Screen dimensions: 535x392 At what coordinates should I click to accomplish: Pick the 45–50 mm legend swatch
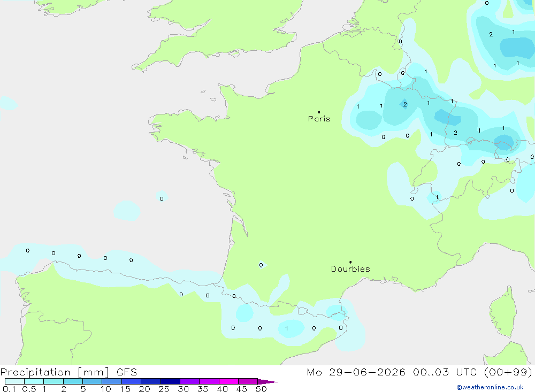coord(248,381)
